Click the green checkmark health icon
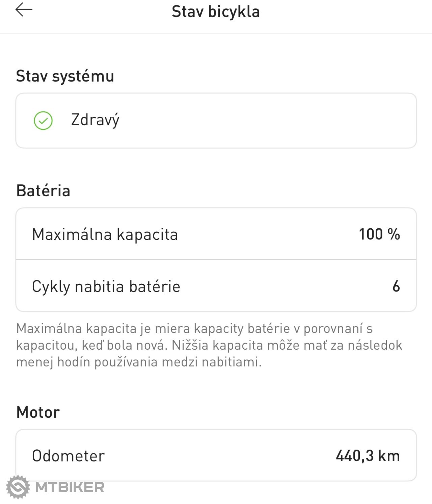 [43, 121]
